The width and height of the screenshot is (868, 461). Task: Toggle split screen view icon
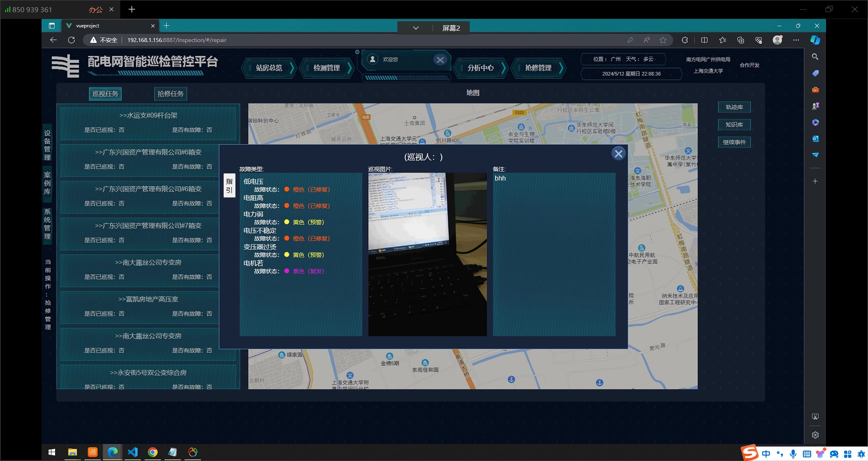(704, 40)
